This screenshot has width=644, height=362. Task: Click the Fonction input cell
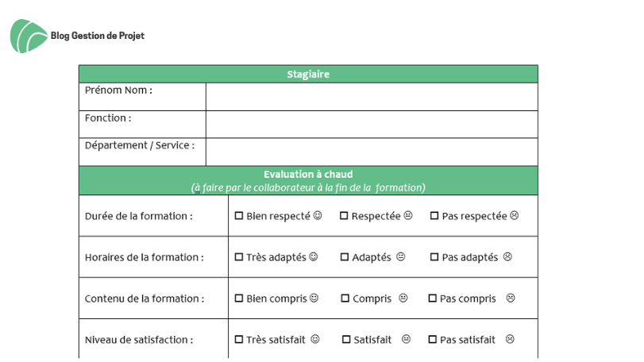pyautogui.click(x=372, y=125)
